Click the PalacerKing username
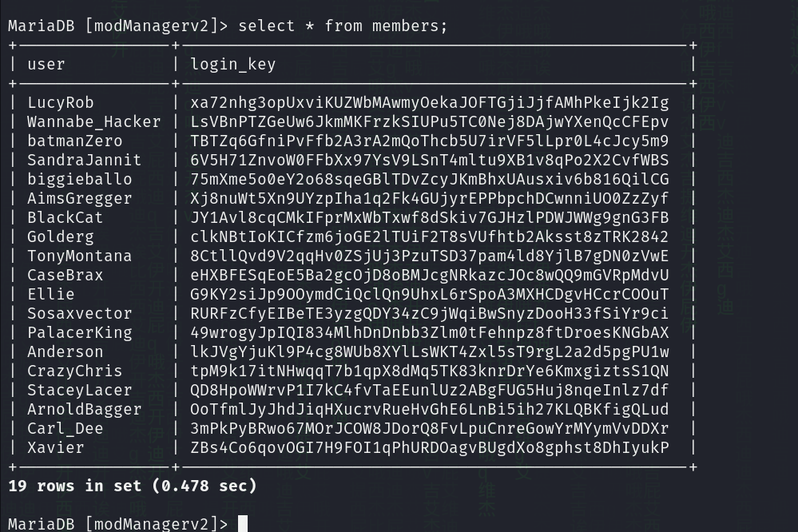 click(x=80, y=332)
